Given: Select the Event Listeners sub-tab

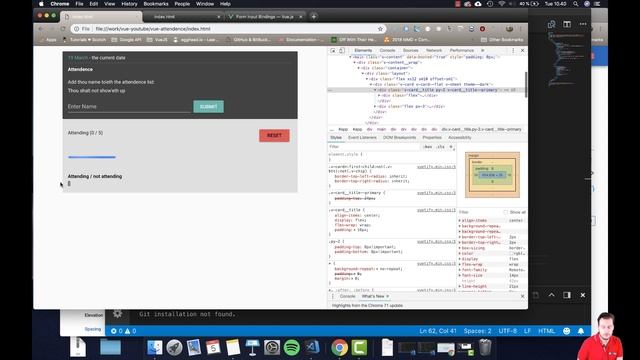Looking at the screenshot, I should [362, 138].
